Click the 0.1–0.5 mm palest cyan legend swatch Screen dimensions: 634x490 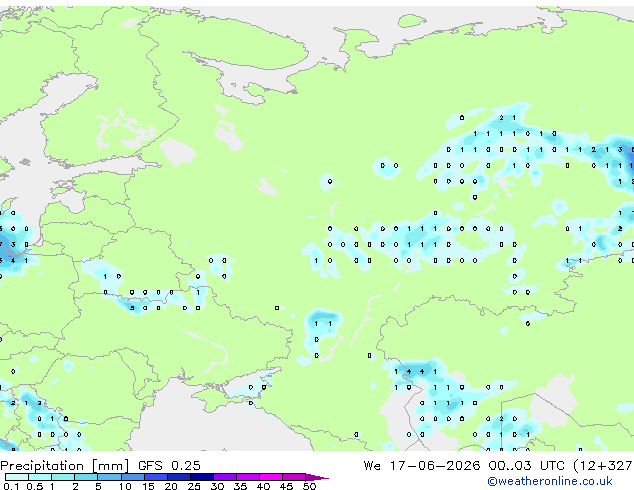[17, 477]
